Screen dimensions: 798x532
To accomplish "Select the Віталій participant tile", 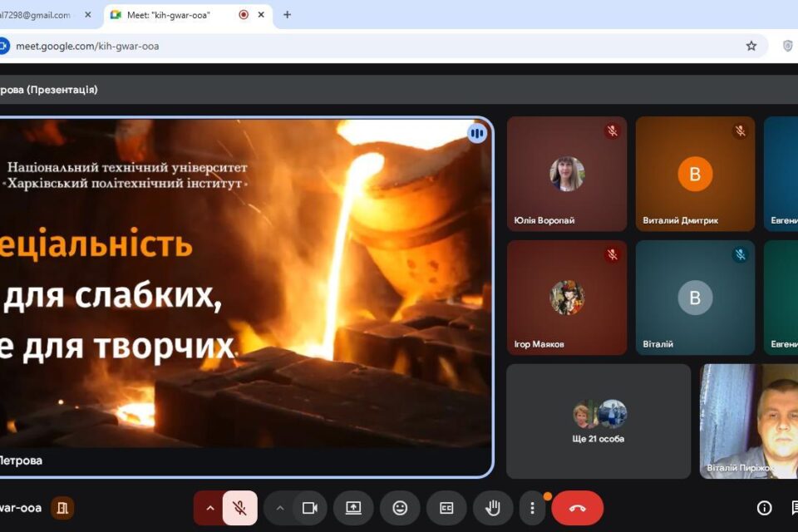I will point(695,298).
